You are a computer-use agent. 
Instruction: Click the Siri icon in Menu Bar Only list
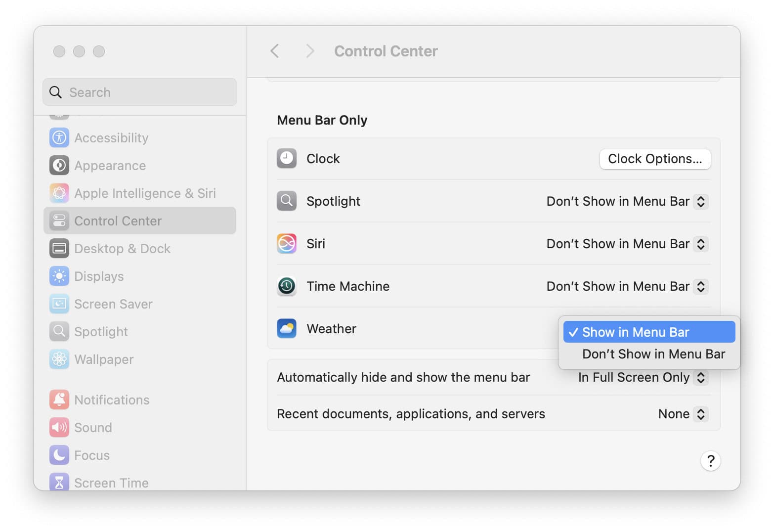286,244
